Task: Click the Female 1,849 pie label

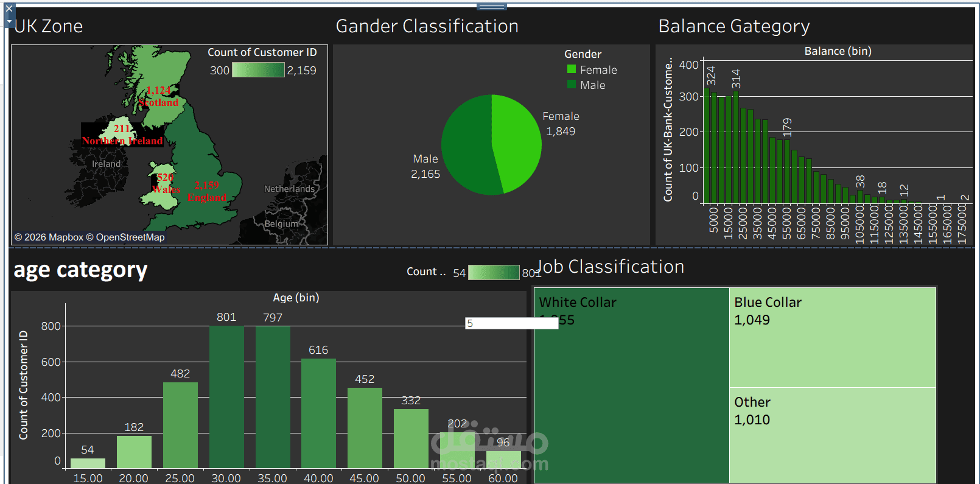Action: coord(561,124)
